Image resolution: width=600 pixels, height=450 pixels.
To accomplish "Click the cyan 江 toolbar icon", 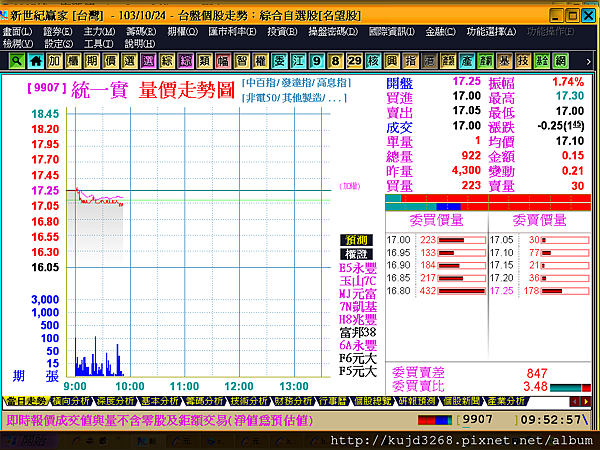I will (x=298, y=61).
